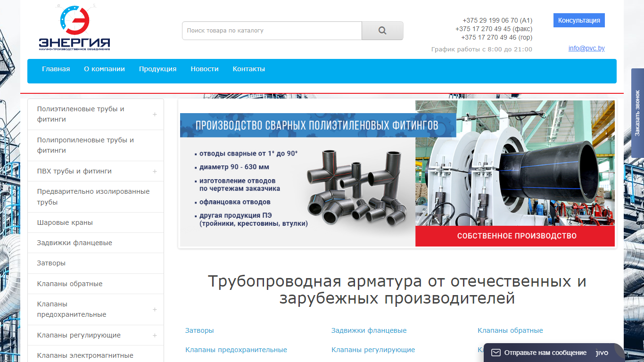Screen dimensions: 644x362
Task: Open the О компании menu item
Action: pyautogui.click(x=104, y=69)
